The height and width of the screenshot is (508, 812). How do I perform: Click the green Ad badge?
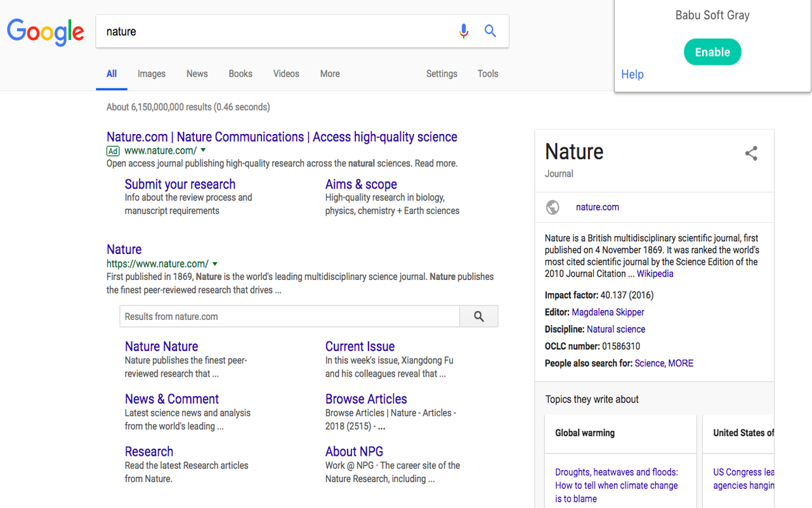click(113, 151)
